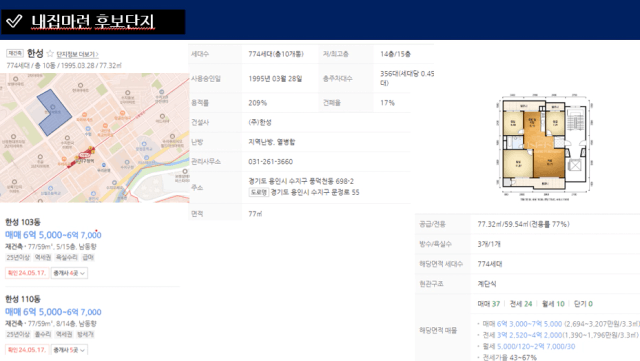Expand the 중개사 5곳 dropdown
The image size is (640, 361).
click(x=69, y=350)
